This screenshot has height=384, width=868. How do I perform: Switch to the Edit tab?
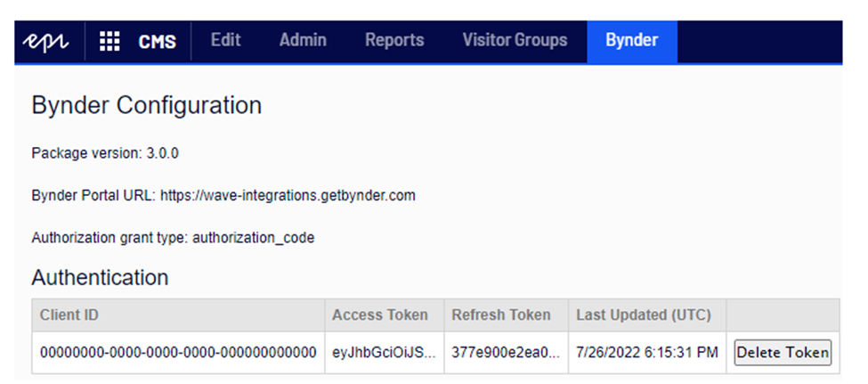pos(225,40)
